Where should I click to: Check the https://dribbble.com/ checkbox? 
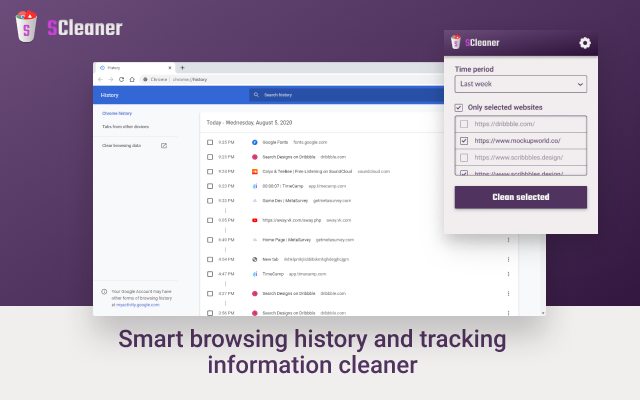(464, 124)
